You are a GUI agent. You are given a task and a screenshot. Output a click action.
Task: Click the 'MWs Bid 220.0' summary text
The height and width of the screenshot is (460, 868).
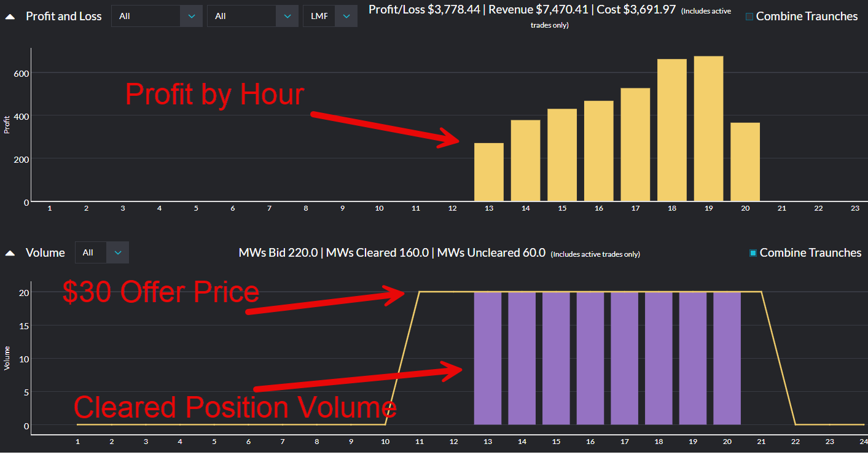(278, 252)
